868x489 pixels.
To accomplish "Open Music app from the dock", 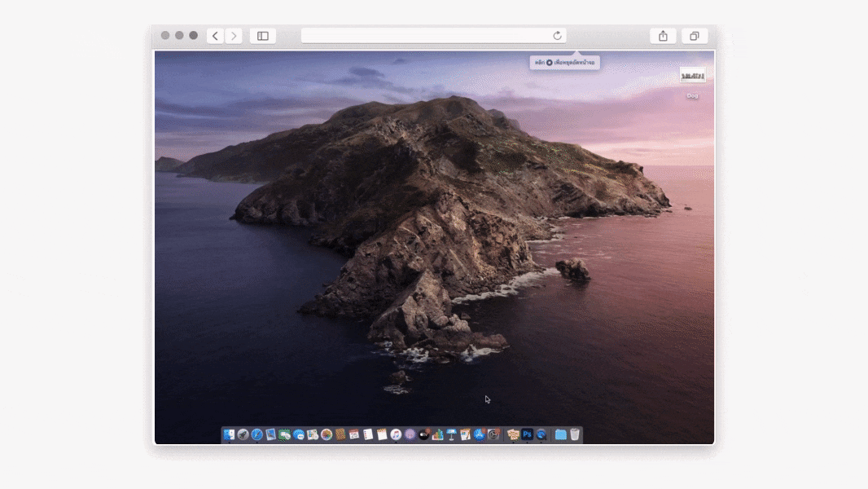I will [x=396, y=435].
